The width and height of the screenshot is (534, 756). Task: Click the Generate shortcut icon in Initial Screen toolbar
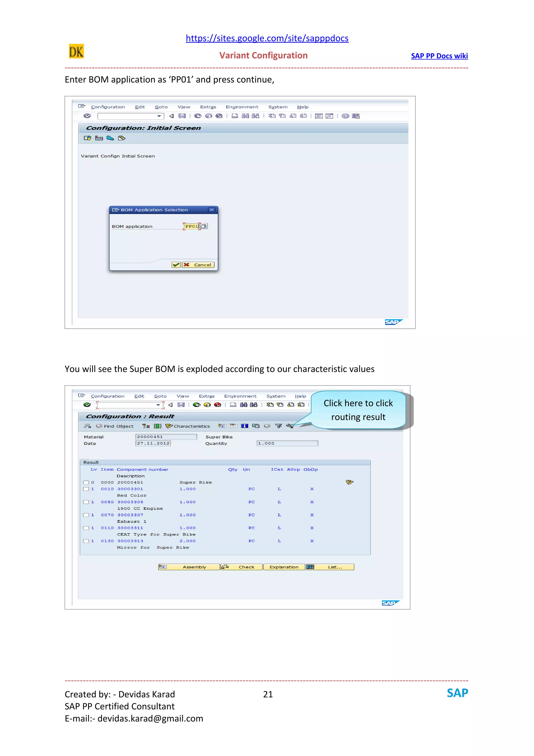click(x=329, y=116)
